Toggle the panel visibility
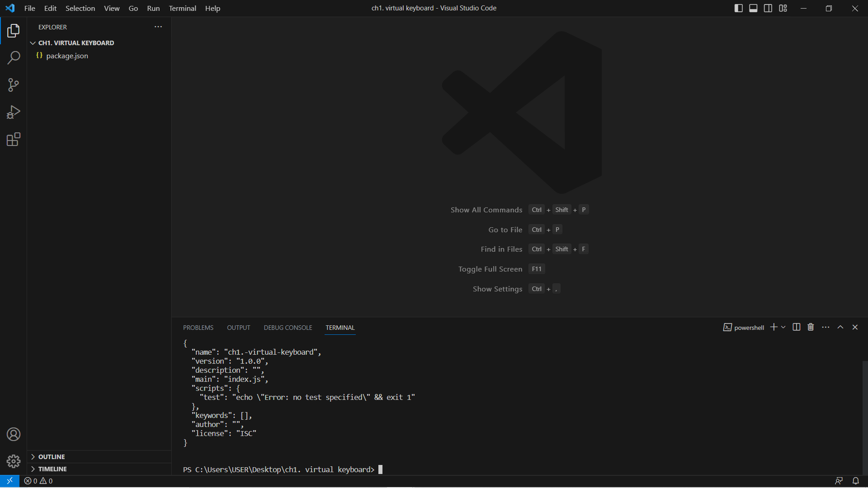This screenshot has height=488, width=868. 753,8
